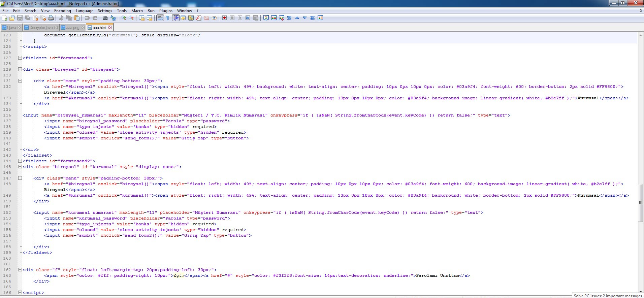Collapse kurumsal div fold line 145
Viewport: 644px width, 298px height.
pyautogui.click(x=20, y=167)
